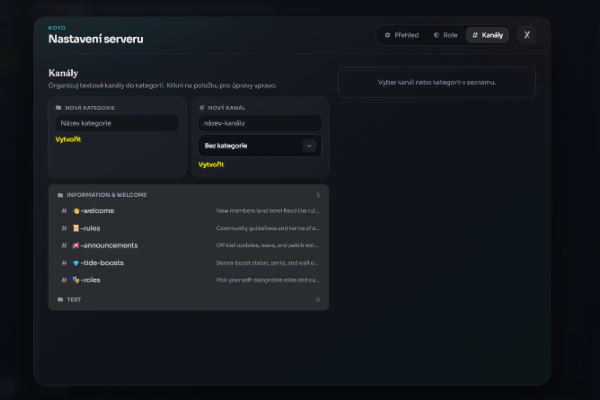Click the hash icon before -welcome

click(64, 211)
